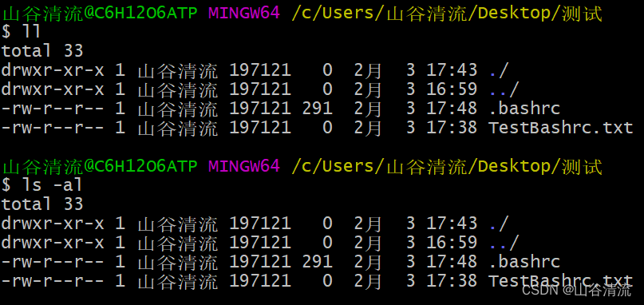644x305 pixels.
Task: Click owner "山谷清流" on .bashrc row in ll output
Action: click(177, 109)
